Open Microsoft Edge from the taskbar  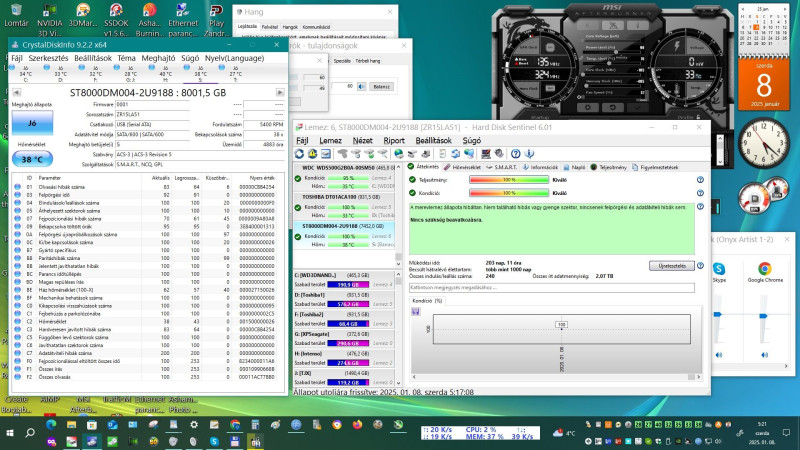click(51, 424)
